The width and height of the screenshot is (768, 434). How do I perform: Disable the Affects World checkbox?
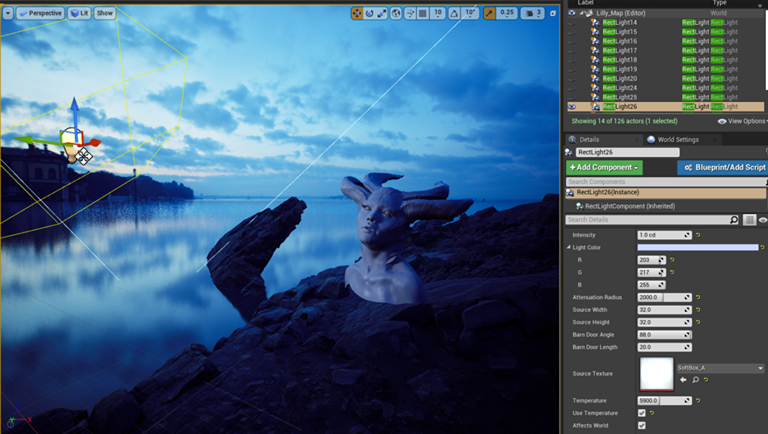tap(642, 425)
